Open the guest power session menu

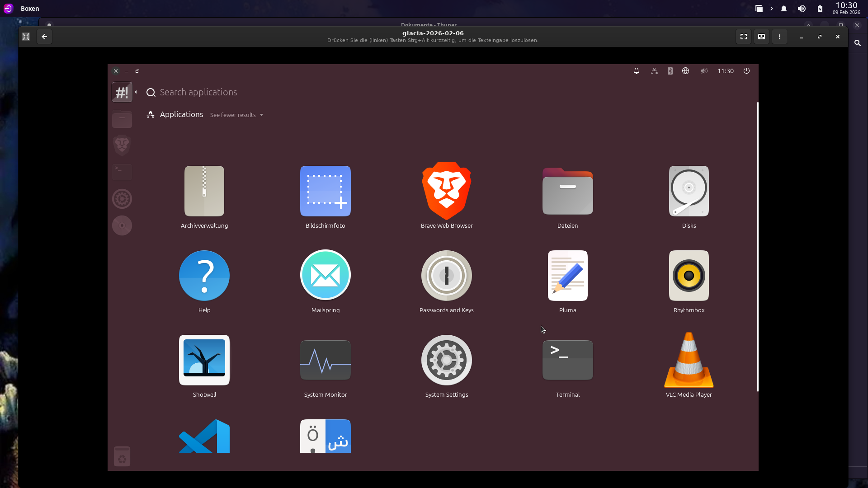tap(746, 71)
